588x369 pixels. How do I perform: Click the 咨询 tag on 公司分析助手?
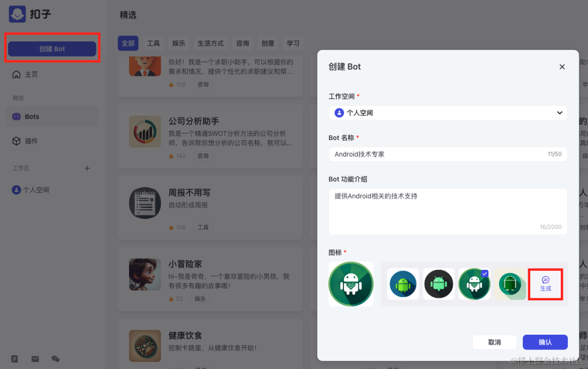coord(203,156)
